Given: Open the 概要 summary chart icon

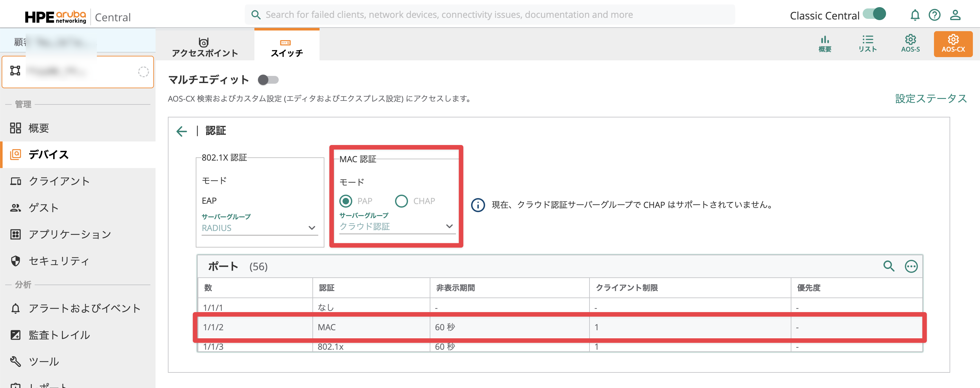Looking at the screenshot, I should 825,43.
